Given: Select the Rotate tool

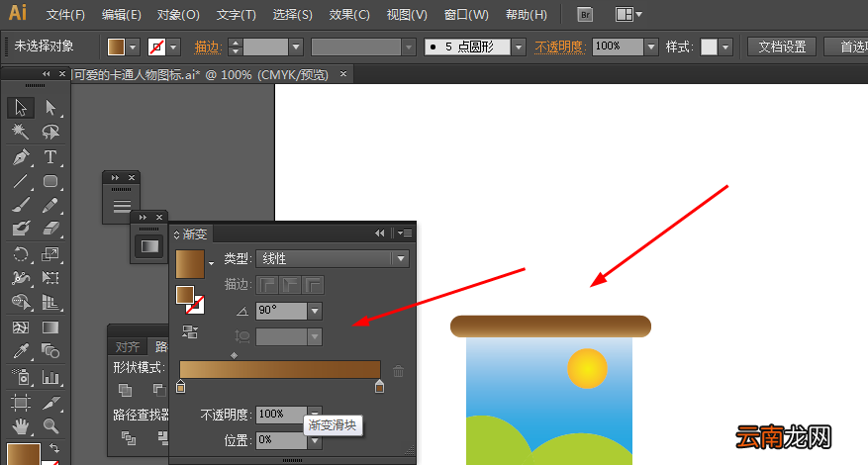Looking at the screenshot, I should pos(21,254).
